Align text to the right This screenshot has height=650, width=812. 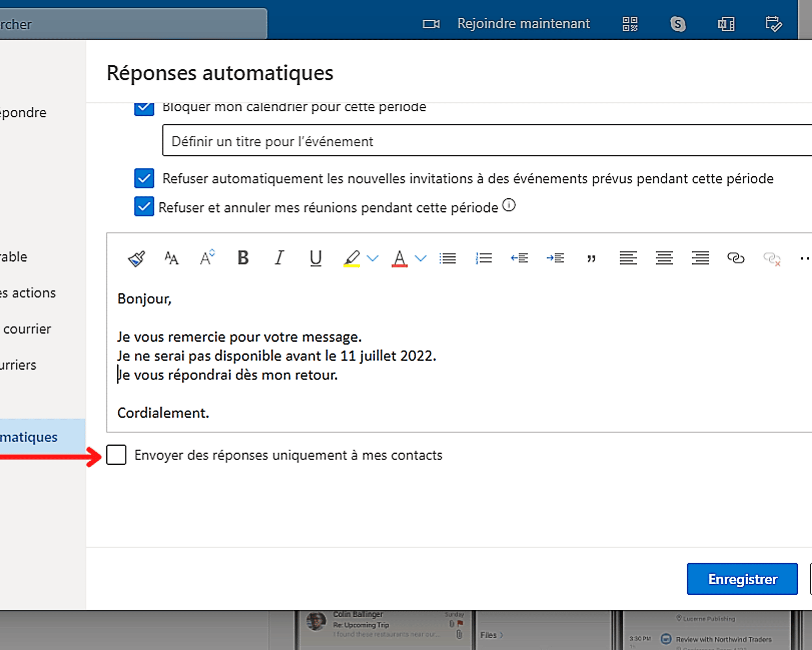point(700,258)
